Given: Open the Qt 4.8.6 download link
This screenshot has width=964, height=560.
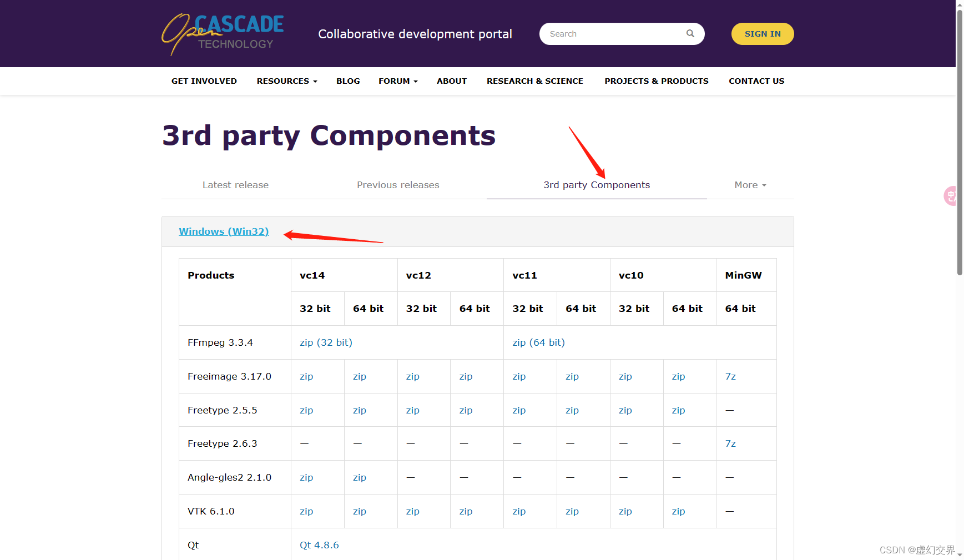Looking at the screenshot, I should [319, 545].
